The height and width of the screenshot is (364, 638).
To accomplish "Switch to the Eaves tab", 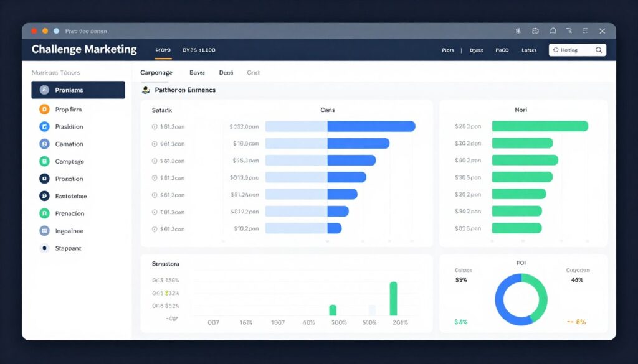I will pos(197,73).
